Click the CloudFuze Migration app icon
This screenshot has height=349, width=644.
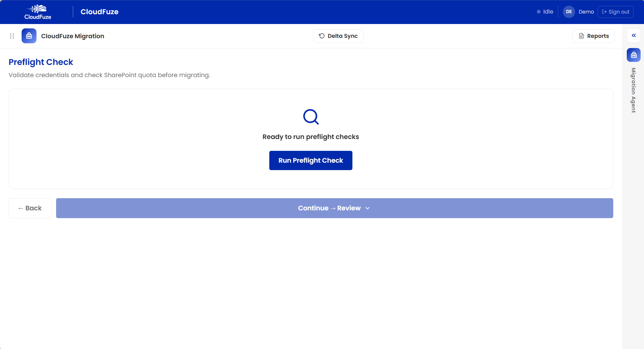tap(29, 36)
